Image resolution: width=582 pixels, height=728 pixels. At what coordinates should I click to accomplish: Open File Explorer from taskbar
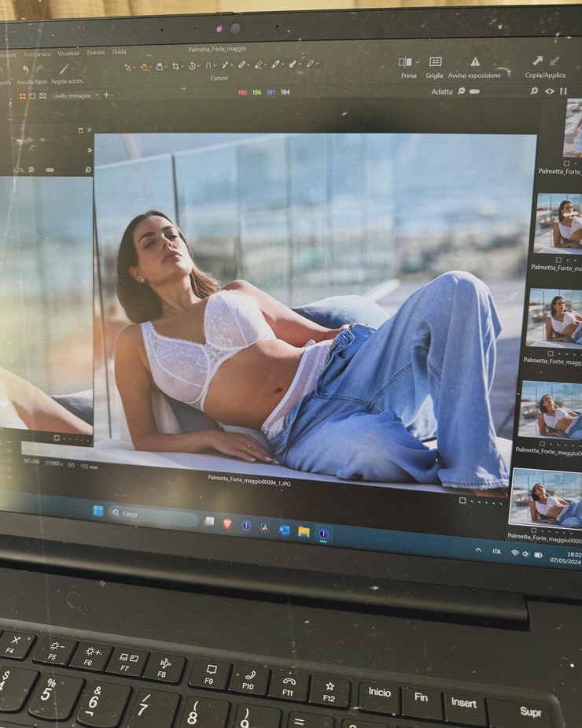click(x=304, y=531)
